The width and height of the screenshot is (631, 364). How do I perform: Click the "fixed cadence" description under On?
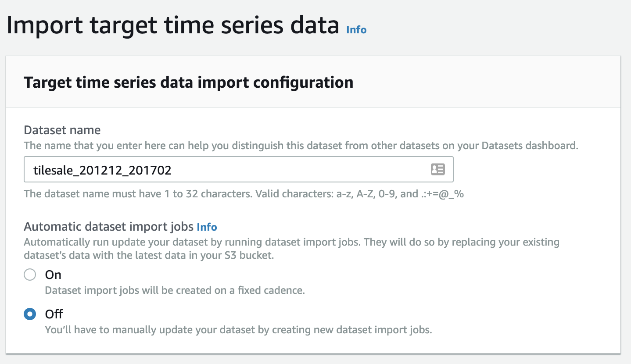(175, 290)
